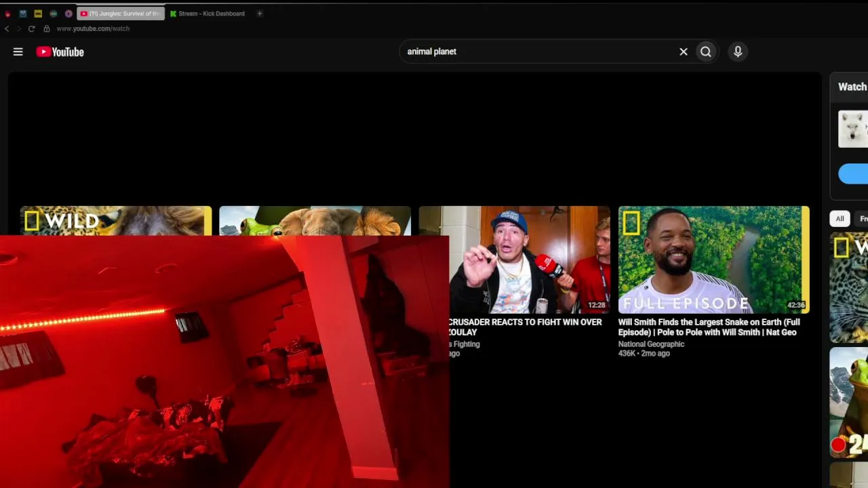The height and width of the screenshot is (488, 868).
Task: Visit the National Geographic channel link
Action: [651, 344]
